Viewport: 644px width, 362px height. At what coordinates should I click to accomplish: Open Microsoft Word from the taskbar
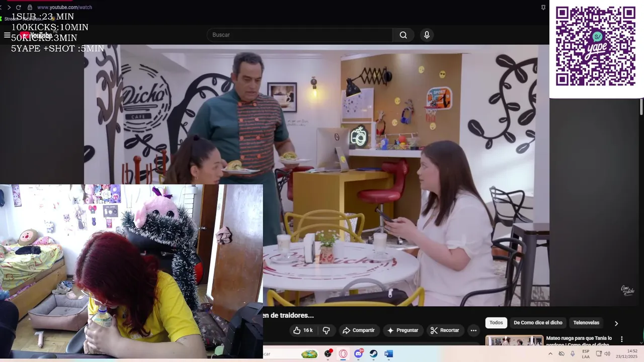[388, 354]
